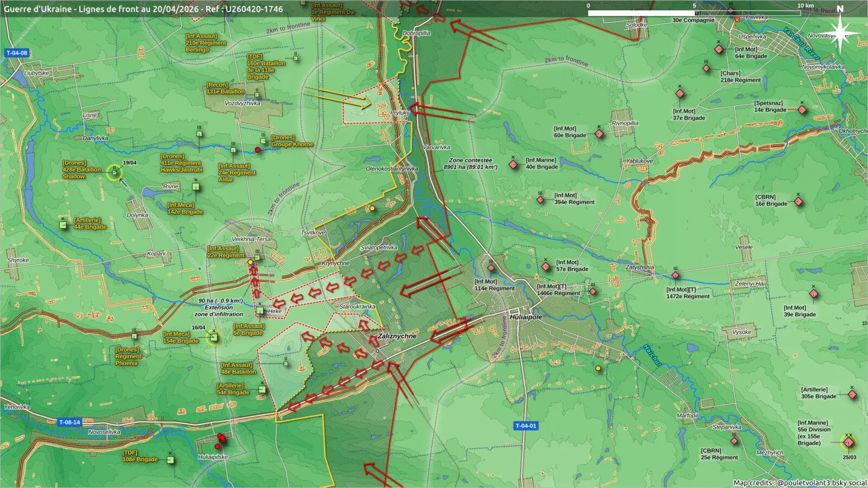This screenshot has width=868, height=488.
Task: Click the 40e Brigade marine diamond marker
Action: (x=513, y=164)
